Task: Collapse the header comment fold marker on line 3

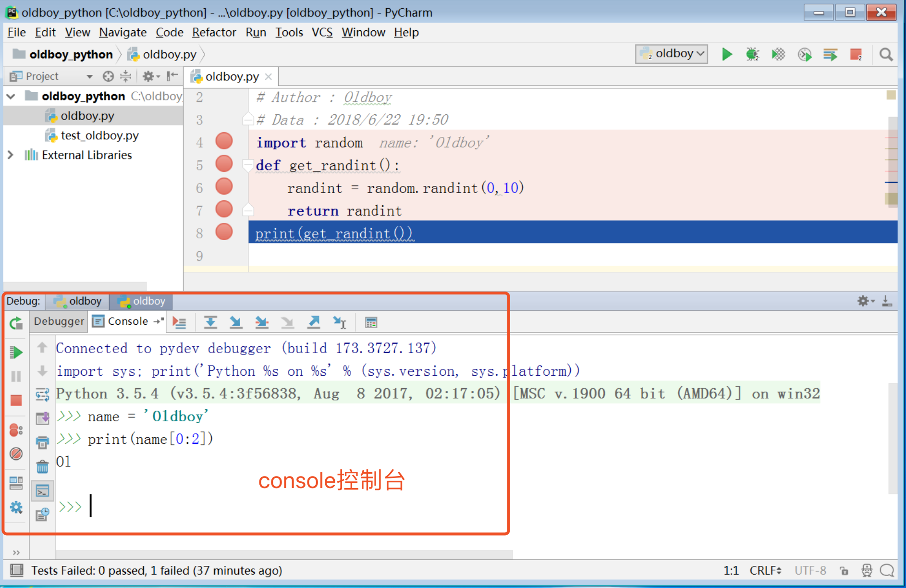Action: (248, 119)
